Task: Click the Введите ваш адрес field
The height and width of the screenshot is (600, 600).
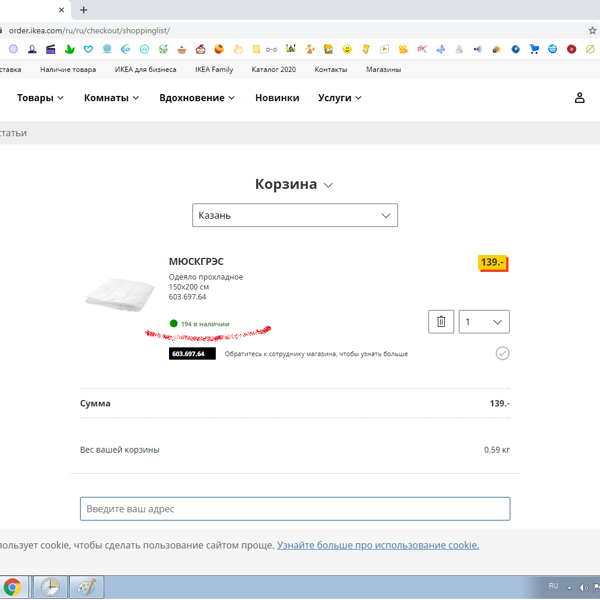Action: [x=295, y=509]
